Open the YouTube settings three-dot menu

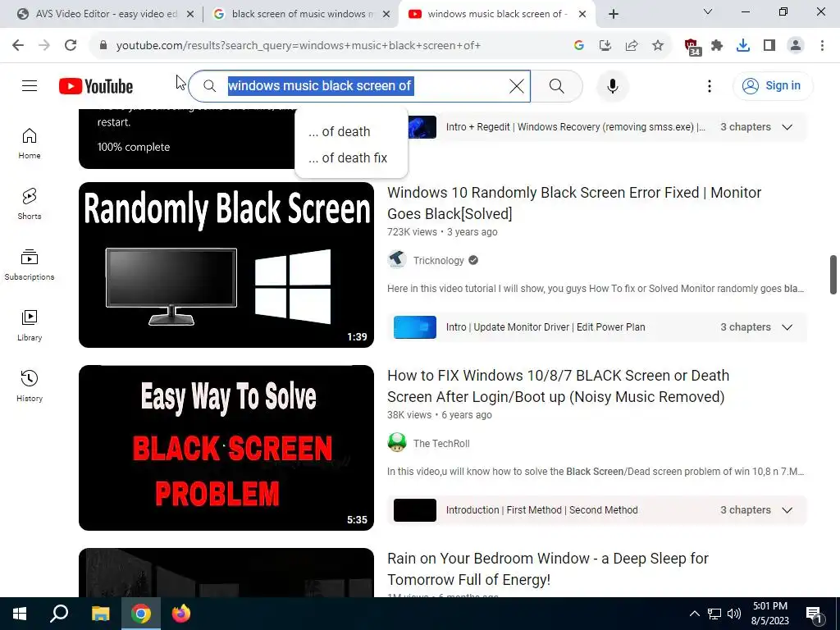[x=710, y=85]
